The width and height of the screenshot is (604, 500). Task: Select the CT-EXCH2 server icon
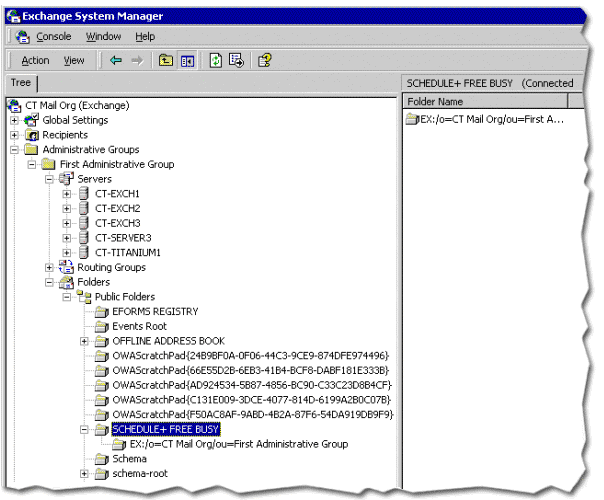click(x=84, y=208)
